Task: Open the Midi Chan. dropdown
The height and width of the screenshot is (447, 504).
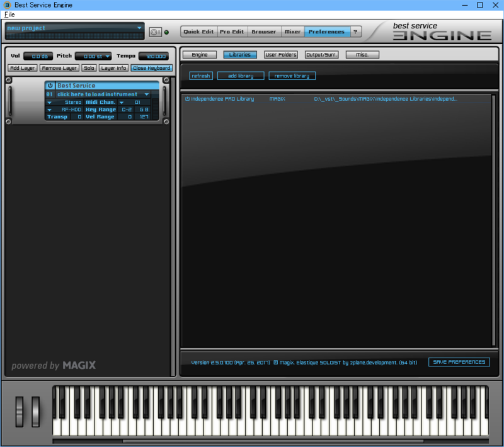Action: click(122, 103)
